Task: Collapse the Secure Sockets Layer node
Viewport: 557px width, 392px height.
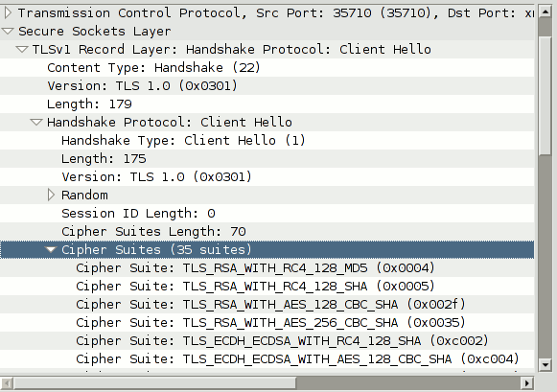Action: click(x=8, y=32)
